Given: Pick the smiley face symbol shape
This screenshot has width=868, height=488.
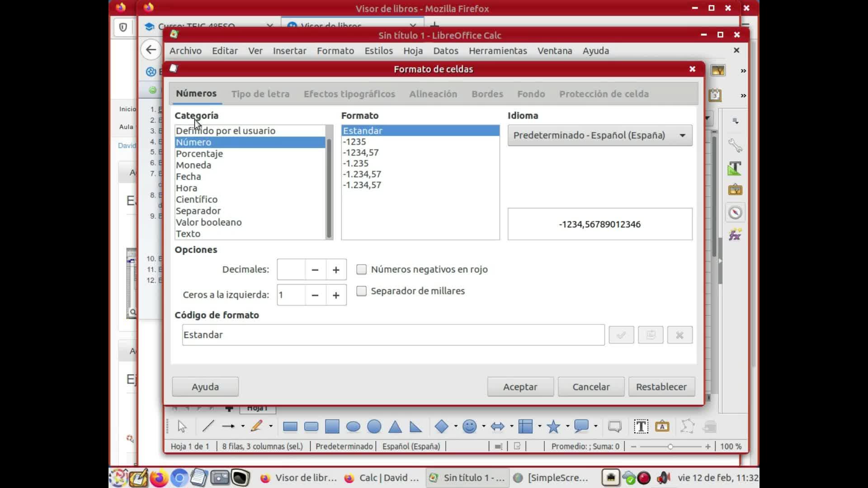Looking at the screenshot, I should point(470,427).
